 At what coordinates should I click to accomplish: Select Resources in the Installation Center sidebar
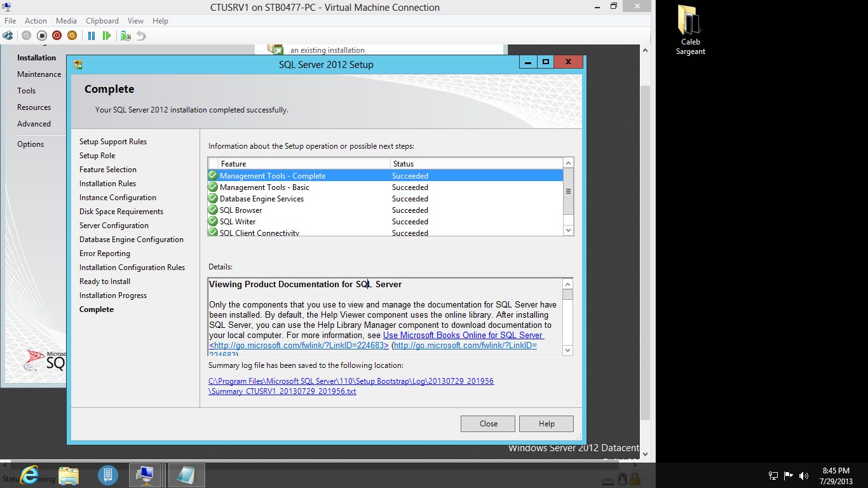click(x=34, y=107)
